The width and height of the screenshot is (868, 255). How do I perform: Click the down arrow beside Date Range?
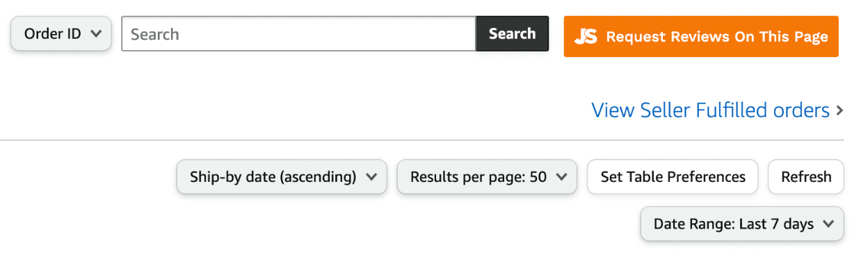click(828, 224)
